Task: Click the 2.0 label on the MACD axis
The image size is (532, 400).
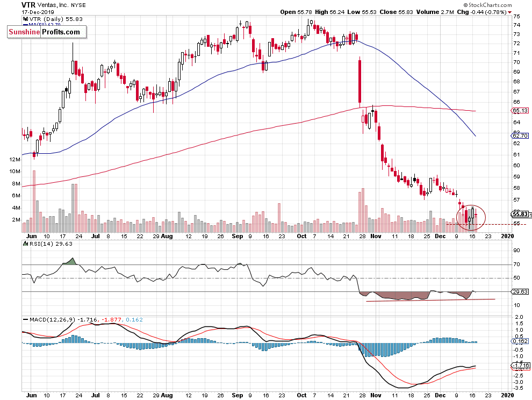Action: coord(519,317)
